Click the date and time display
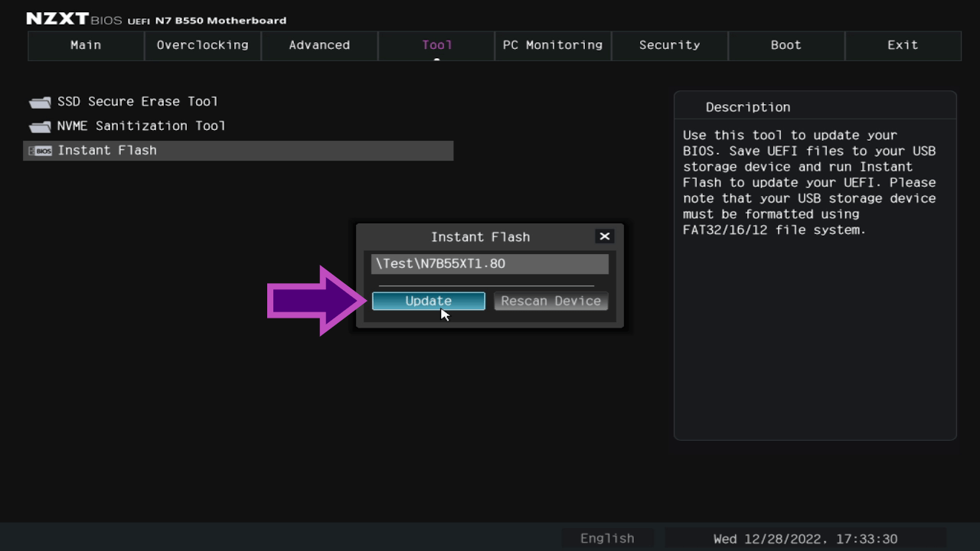The width and height of the screenshot is (980, 551). (x=805, y=539)
